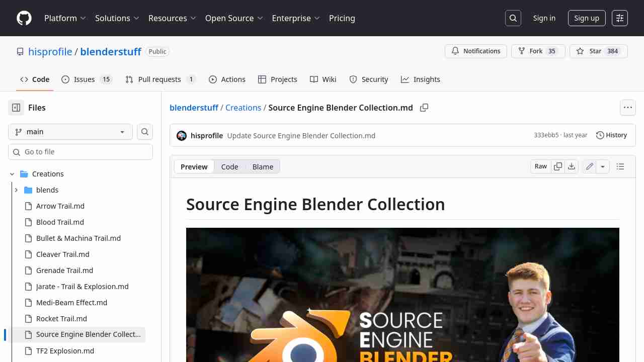Switch to Code view toggle

point(229,167)
